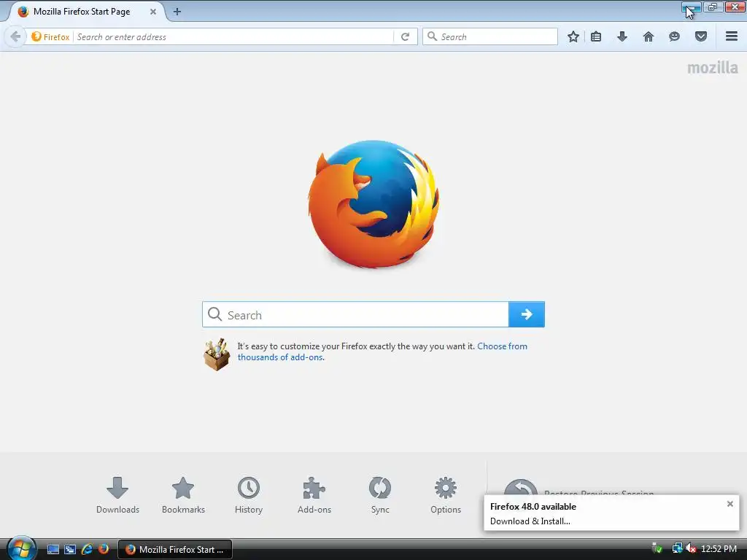Open a new tab with plus button
The width and height of the screenshot is (747, 560).
[x=177, y=12]
